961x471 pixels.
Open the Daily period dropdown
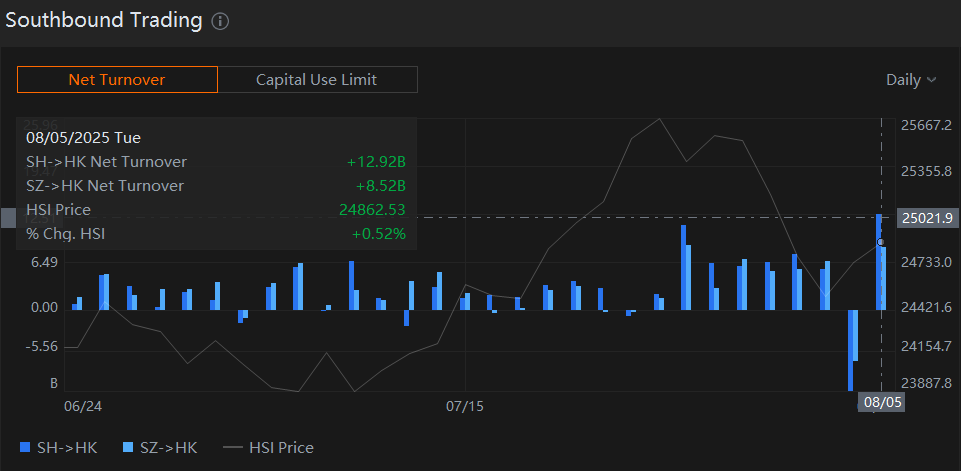point(911,80)
